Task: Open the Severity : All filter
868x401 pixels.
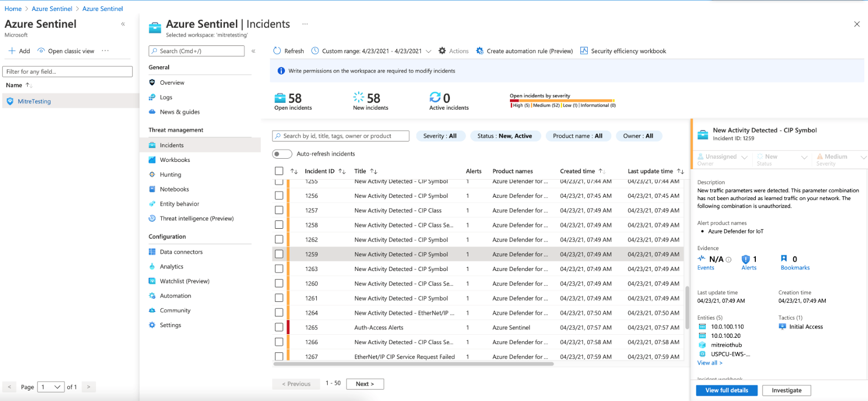Action: 440,136
